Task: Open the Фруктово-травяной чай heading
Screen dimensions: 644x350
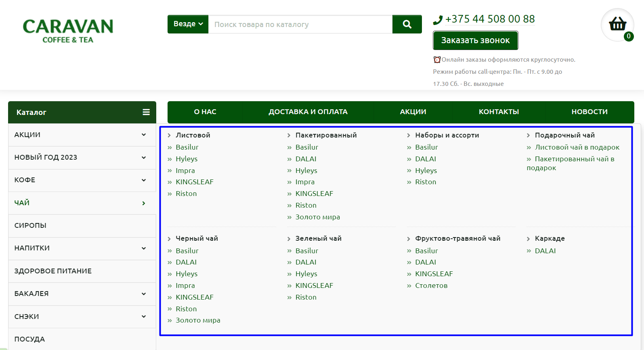Action: click(458, 238)
